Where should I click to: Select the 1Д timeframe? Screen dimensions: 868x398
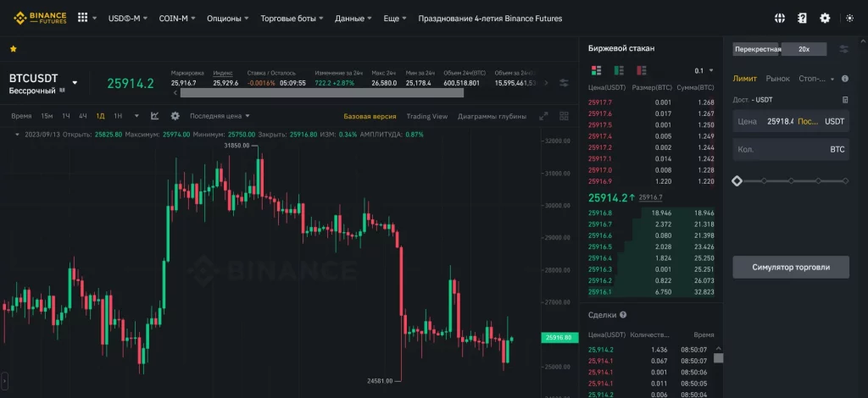[x=100, y=116]
